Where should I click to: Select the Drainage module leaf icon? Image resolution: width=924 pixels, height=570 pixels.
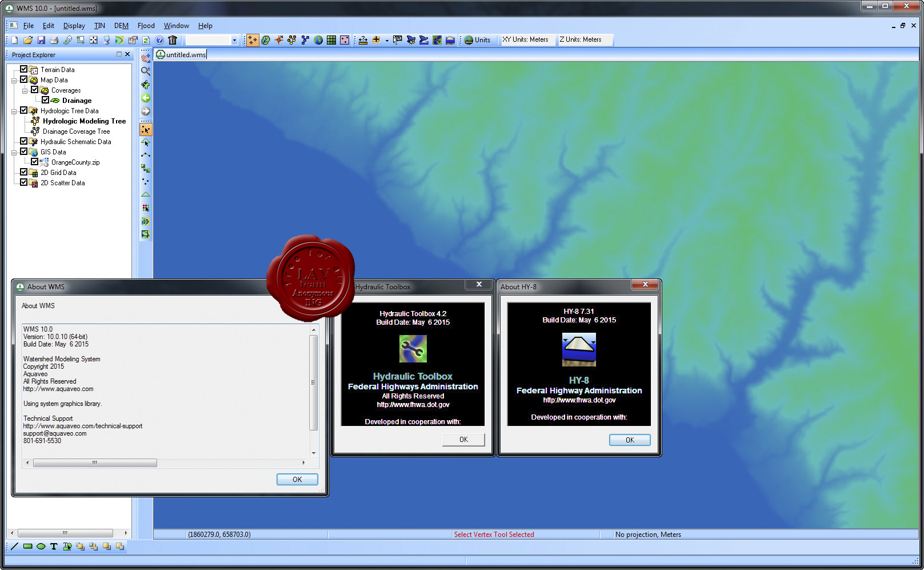tap(266, 40)
